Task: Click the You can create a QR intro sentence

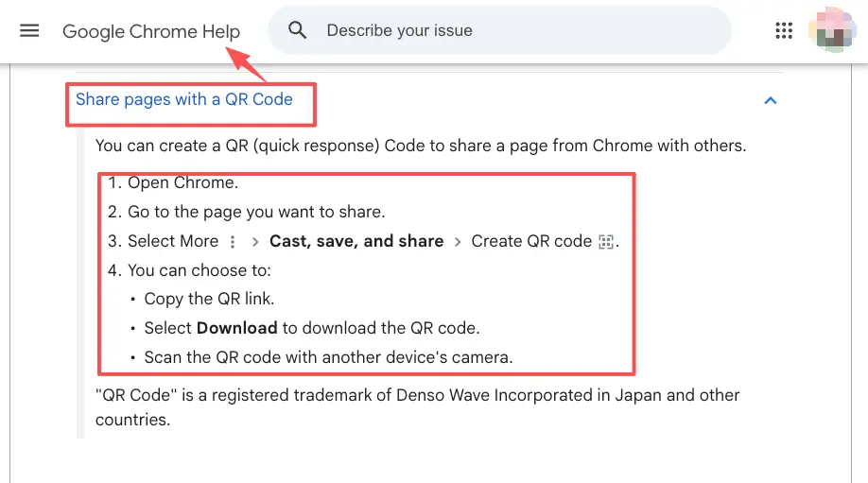Action: pyautogui.click(x=421, y=146)
